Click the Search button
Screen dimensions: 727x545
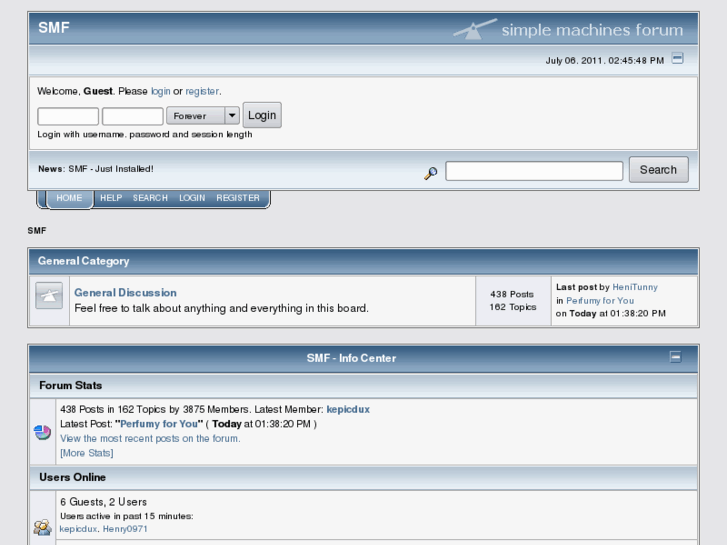[x=658, y=170]
